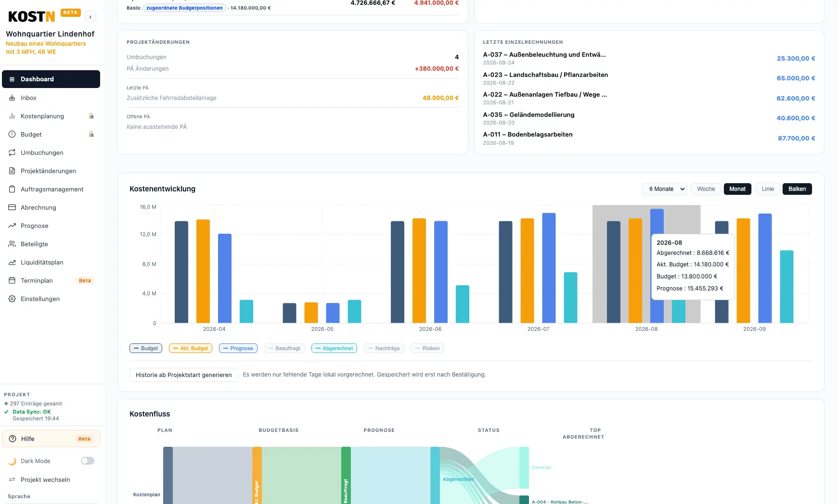Viewport: 838px width, 504px height.
Task: Open invoice A-011 Bodenbelagsarbeiten
Action: tap(649, 138)
